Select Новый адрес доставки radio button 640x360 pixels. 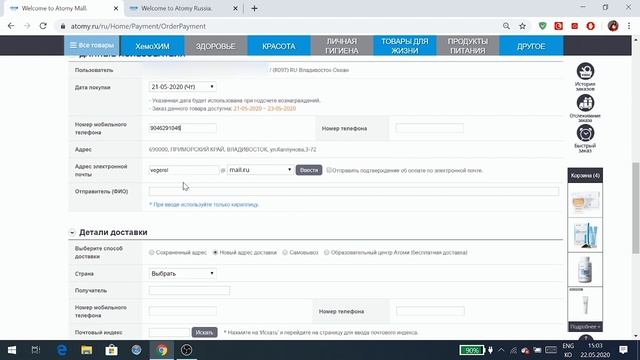pyautogui.click(x=215, y=253)
